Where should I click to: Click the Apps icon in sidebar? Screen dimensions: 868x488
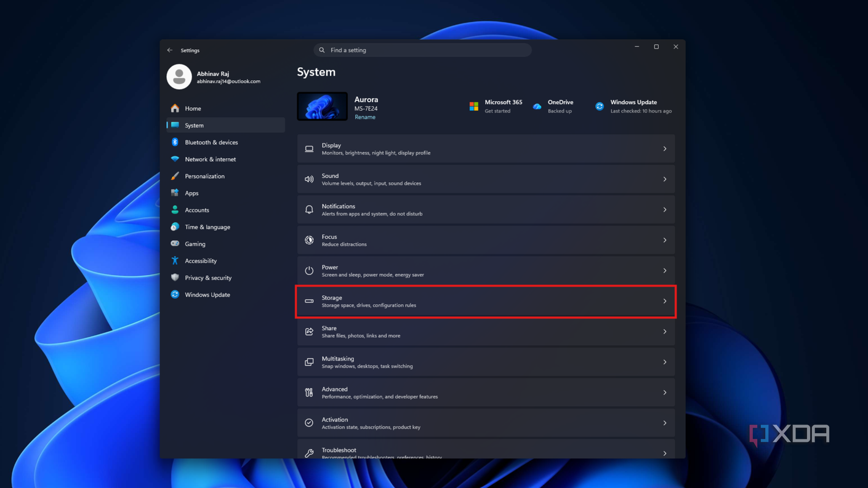[x=175, y=193]
